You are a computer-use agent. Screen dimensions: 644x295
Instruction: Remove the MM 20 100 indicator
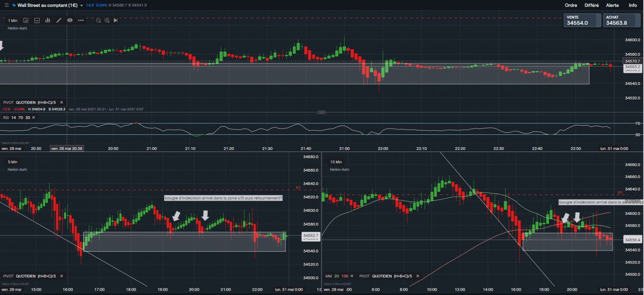tap(352, 276)
